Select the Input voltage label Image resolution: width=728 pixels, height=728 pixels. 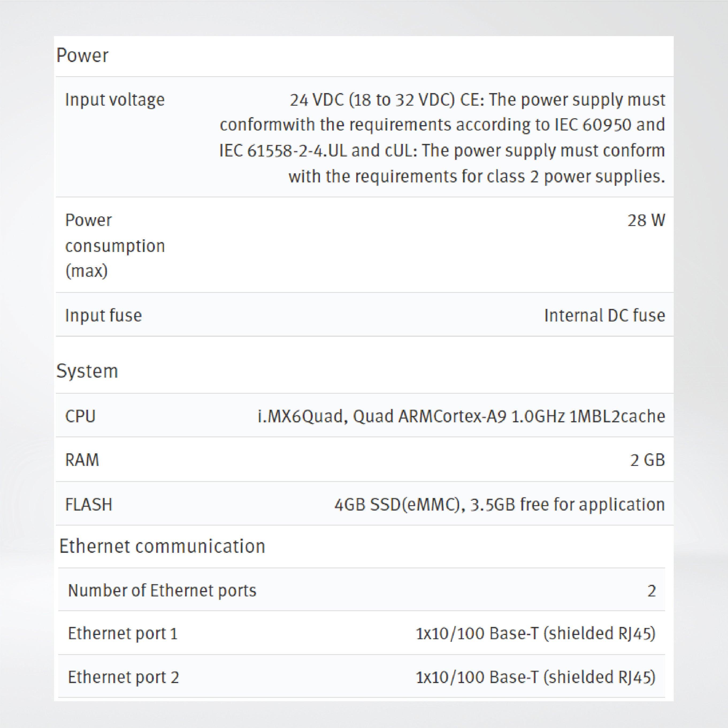pos(115,100)
